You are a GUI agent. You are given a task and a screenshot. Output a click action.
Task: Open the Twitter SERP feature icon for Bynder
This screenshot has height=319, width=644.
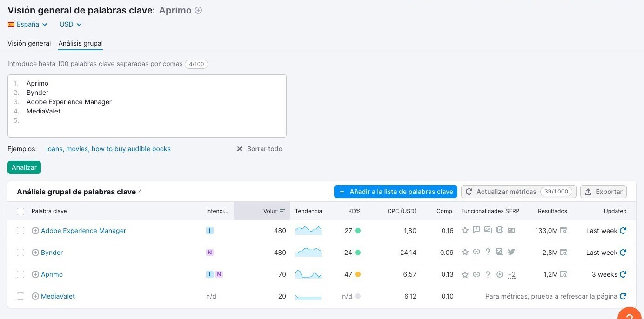511,252
